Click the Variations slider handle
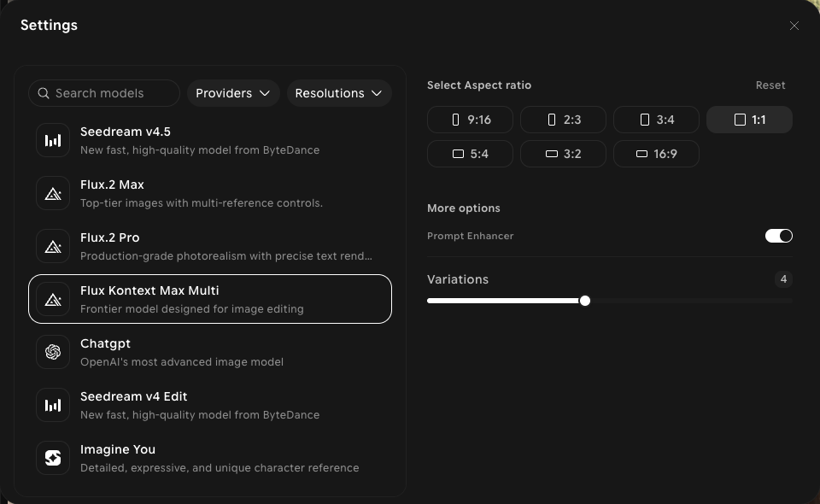The image size is (820, 504). [x=584, y=301]
